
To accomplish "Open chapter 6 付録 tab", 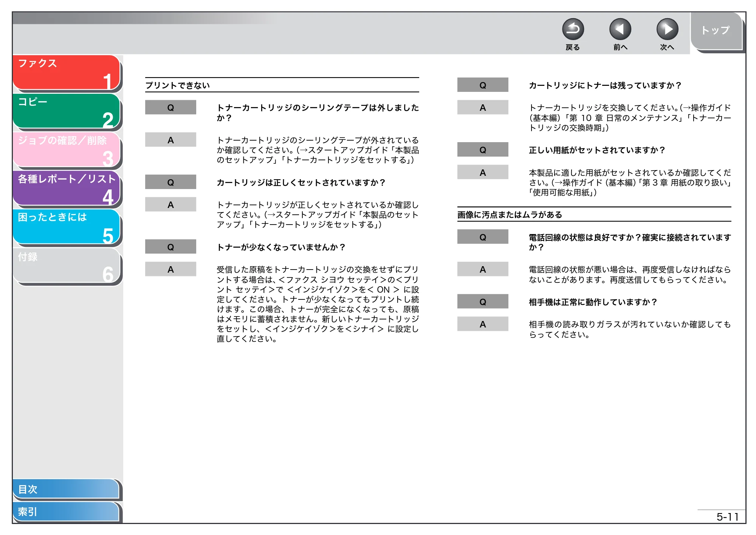I will point(67,265).
